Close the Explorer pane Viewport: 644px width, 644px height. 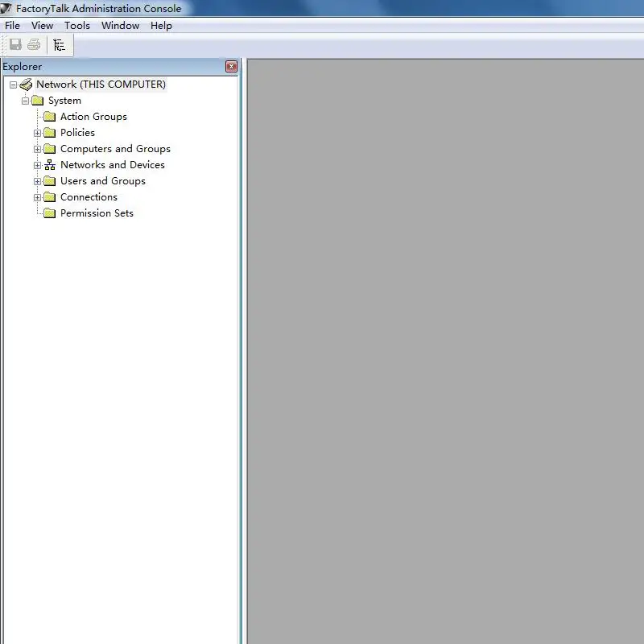coord(232,67)
